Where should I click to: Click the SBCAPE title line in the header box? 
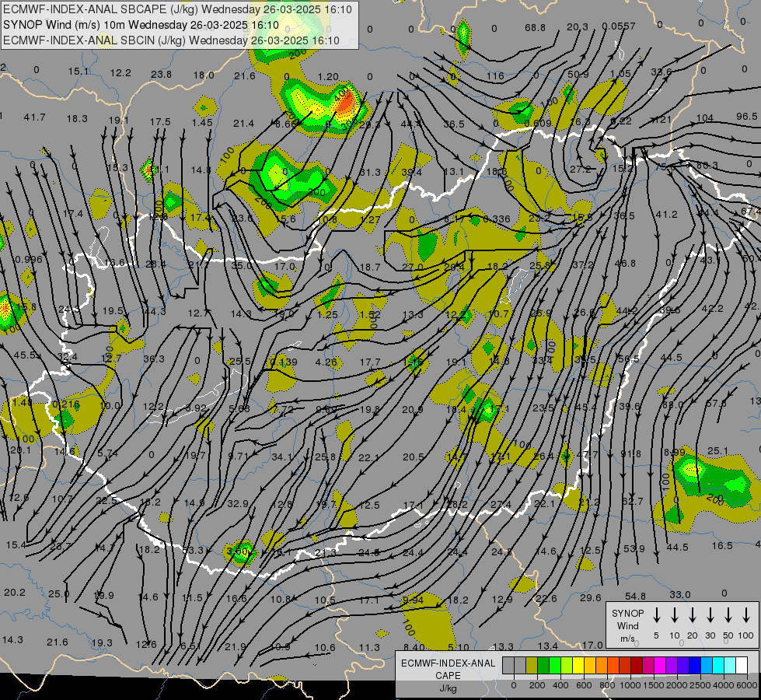click(178, 9)
